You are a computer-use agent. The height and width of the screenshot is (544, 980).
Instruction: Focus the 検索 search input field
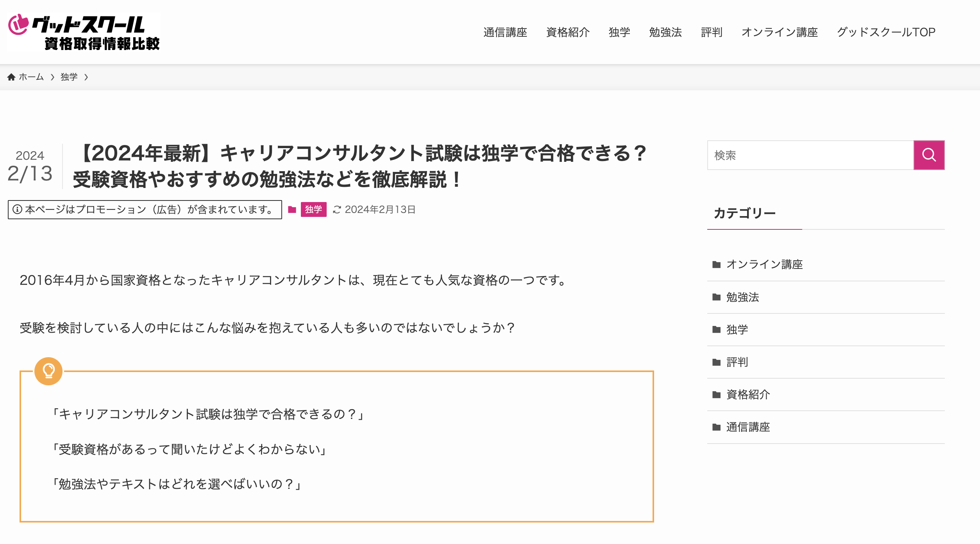coord(810,155)
